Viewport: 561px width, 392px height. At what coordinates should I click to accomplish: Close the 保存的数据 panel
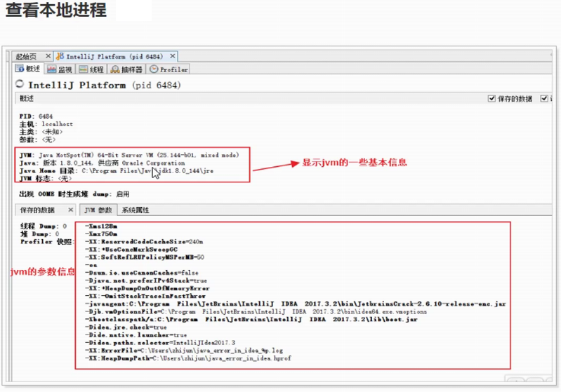(70, 210)
